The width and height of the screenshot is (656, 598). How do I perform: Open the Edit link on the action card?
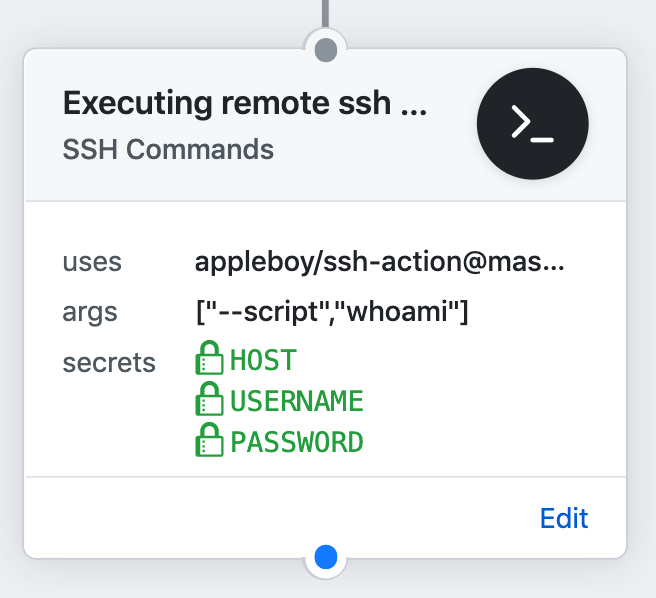[x=564, y=518]
